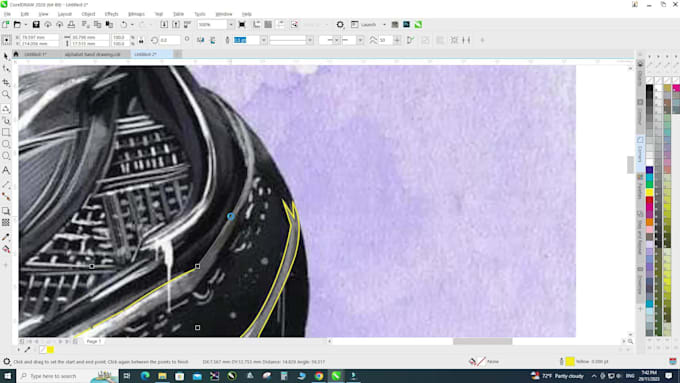Toggle the lock ratio button
The height and width of the screenshot is (383, 680).
141,40
